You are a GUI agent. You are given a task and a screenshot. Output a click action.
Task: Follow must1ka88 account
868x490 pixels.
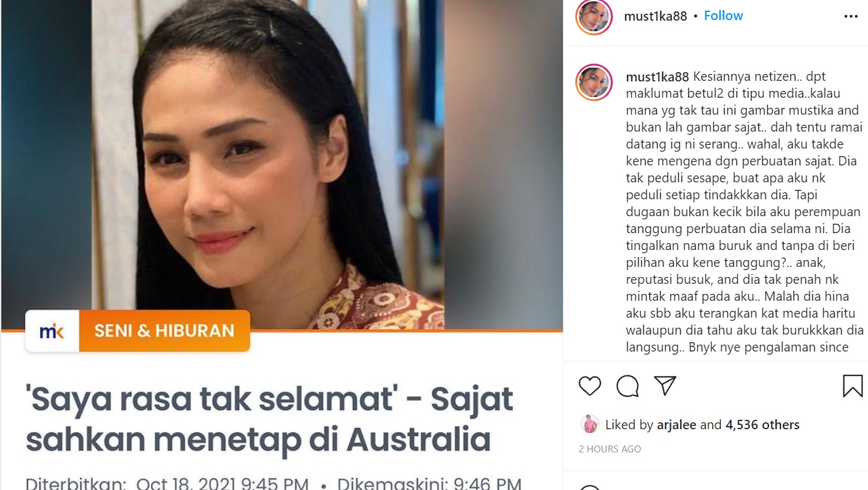point(723,16)
